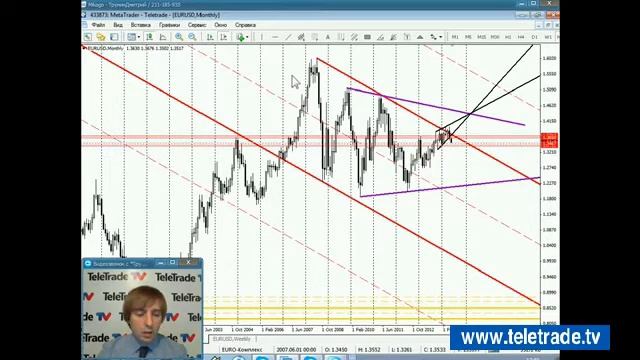Minimize the inner chart window
Screen dimensions: 640x360
(x=539, y=25)
